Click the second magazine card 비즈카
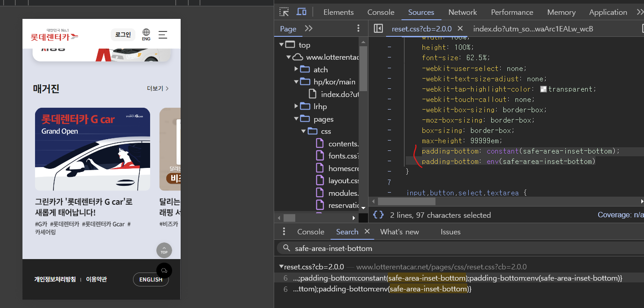The width and height of the screenshot is (644, 308). click(170, 149)
